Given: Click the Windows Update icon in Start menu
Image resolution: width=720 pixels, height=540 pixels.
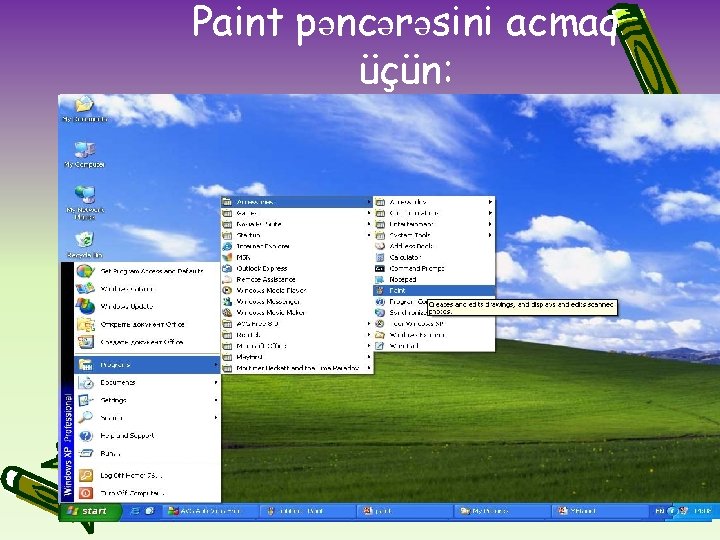Looking at the screenshot, I should [85, 306].
